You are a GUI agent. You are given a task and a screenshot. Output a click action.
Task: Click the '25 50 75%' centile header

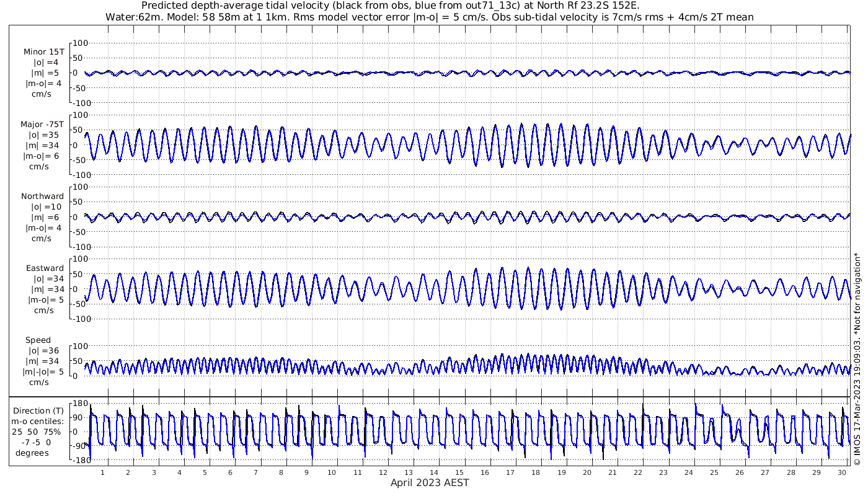point(36,432)
